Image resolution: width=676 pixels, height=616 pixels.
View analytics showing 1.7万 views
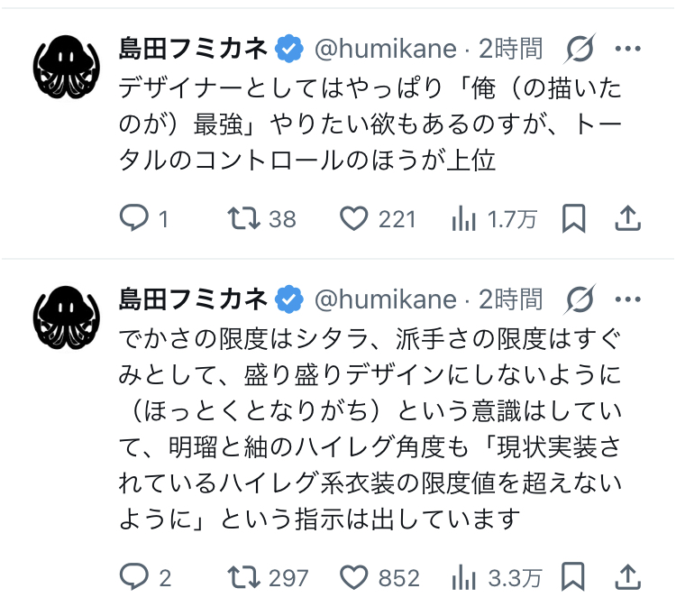coord(463,218)
